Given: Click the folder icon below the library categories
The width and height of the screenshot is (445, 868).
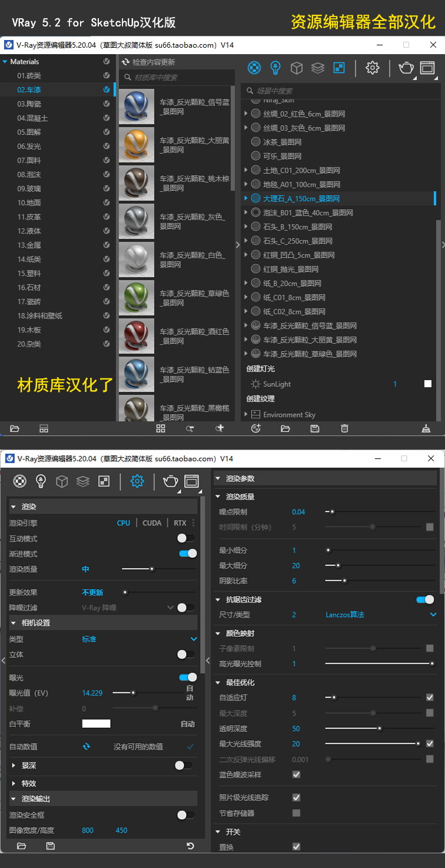Looking at the screenshot, I should pyautogui.click(x=15, y=428).
